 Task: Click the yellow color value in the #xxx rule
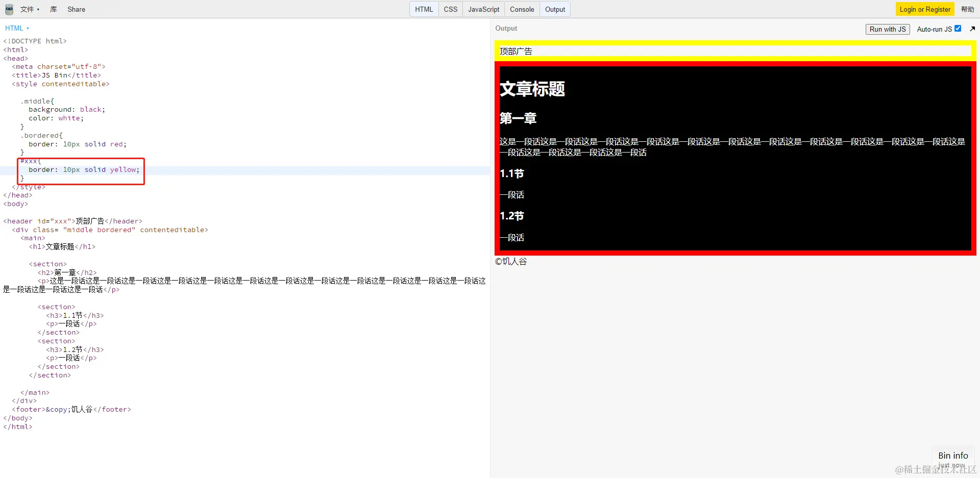point(122,169)
